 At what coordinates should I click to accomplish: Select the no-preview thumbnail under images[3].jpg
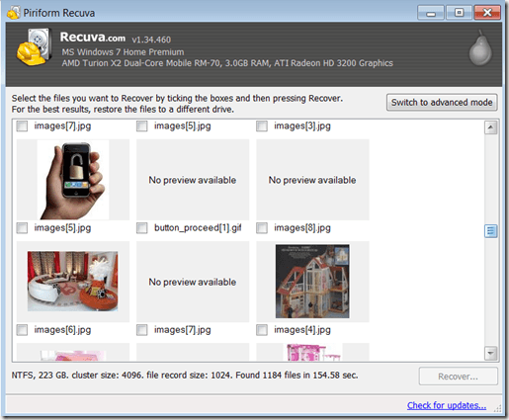coord(312,180)
